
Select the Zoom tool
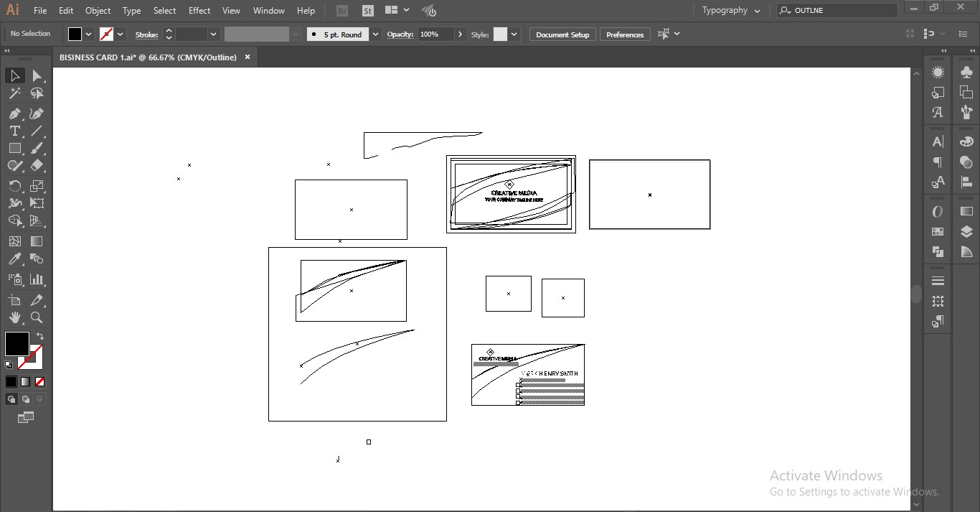point(37,317)
